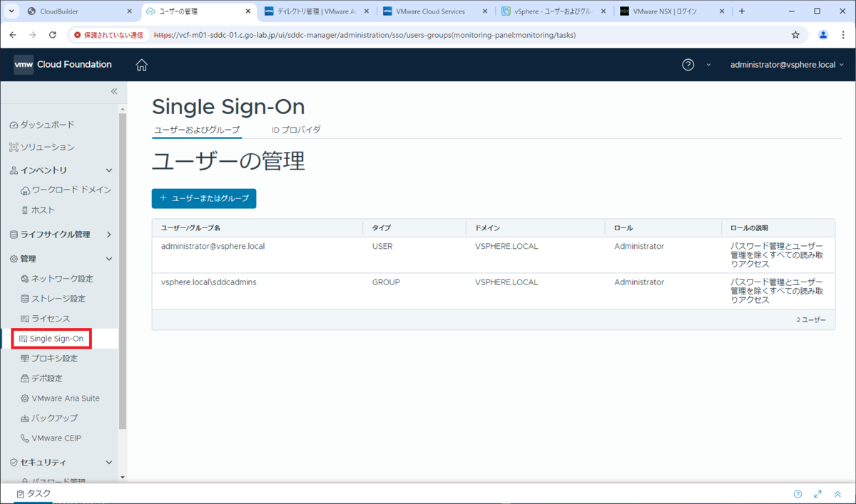856x504 pixels.
Task: Click help icon in task bar
Action: pos(798,494)
